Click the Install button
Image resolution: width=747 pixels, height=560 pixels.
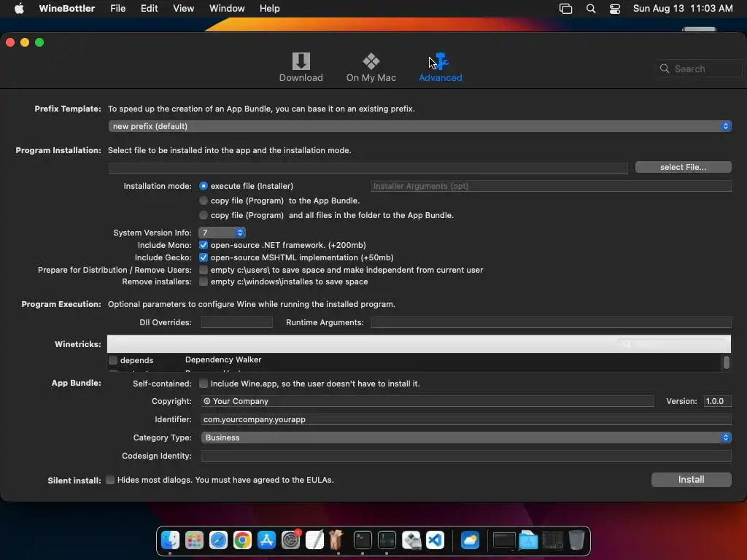(692, 480)
